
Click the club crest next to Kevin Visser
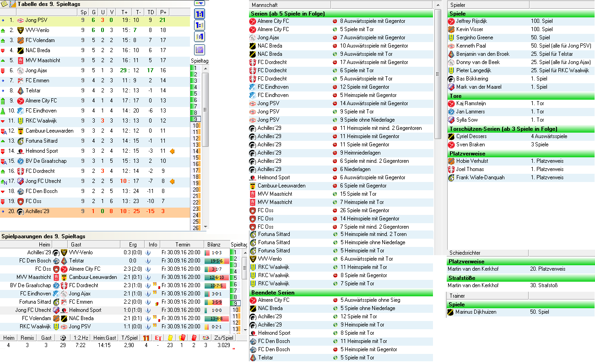pyautogui.click(x=451, y=29)
